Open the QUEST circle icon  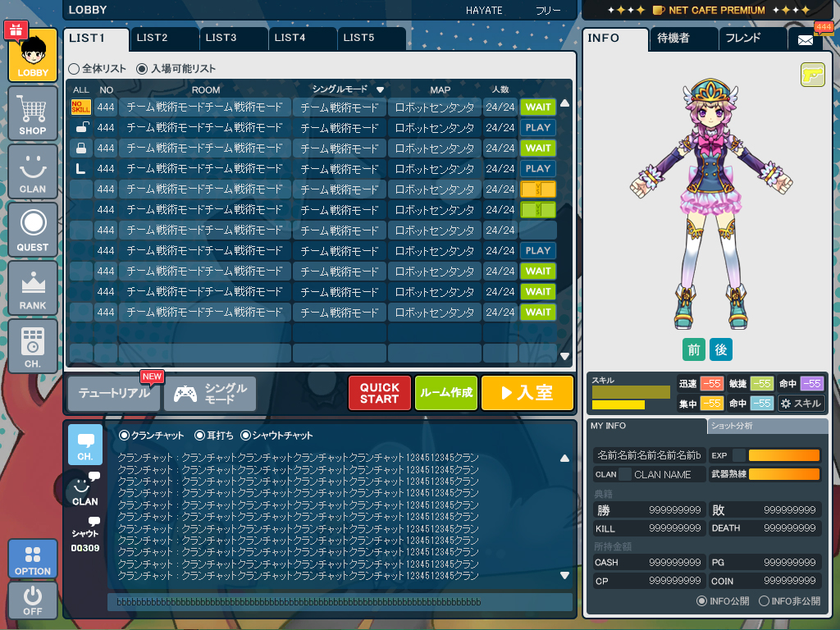click(x=33, y=231)
